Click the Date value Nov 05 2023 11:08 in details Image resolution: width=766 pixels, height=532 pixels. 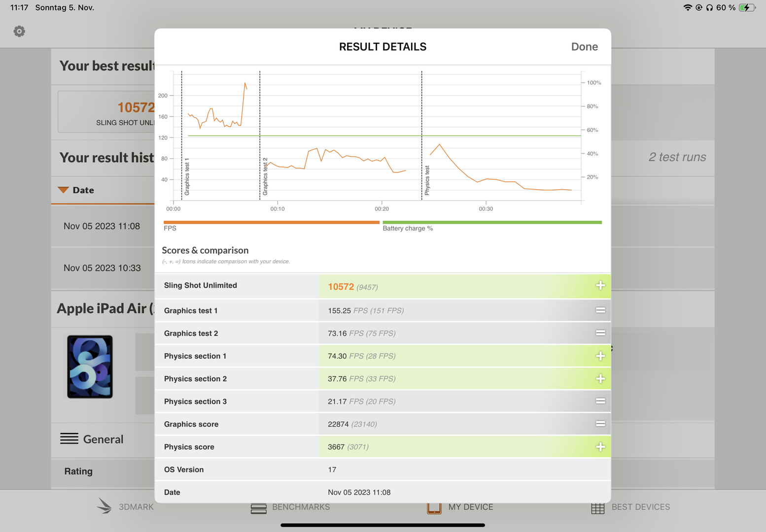pos(359,493)
